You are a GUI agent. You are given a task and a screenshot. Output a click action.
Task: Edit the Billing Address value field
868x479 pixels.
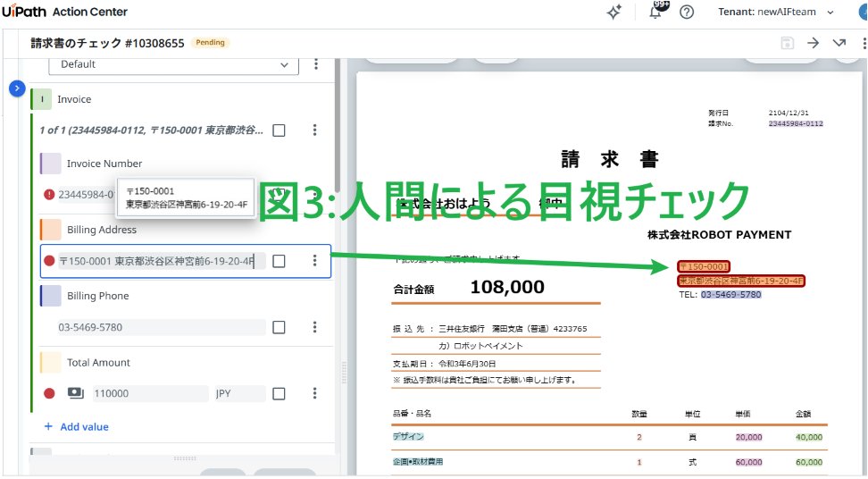162,261
